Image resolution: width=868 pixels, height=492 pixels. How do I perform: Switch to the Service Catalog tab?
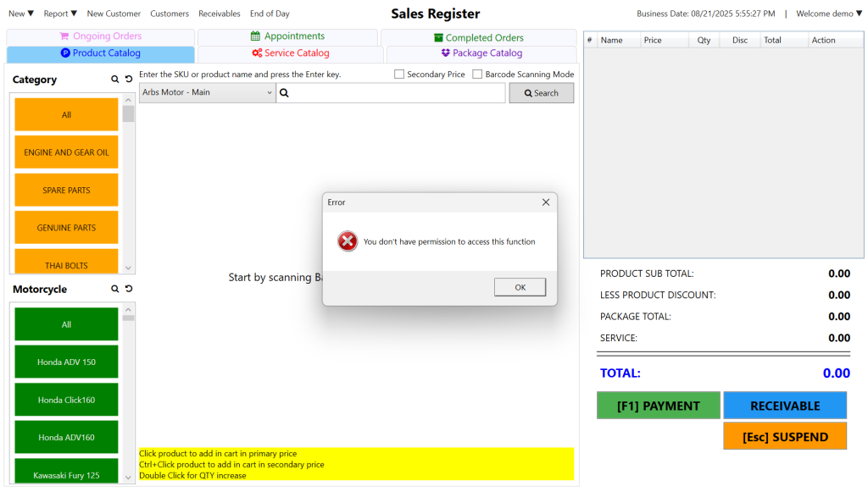tap(290, 53)
